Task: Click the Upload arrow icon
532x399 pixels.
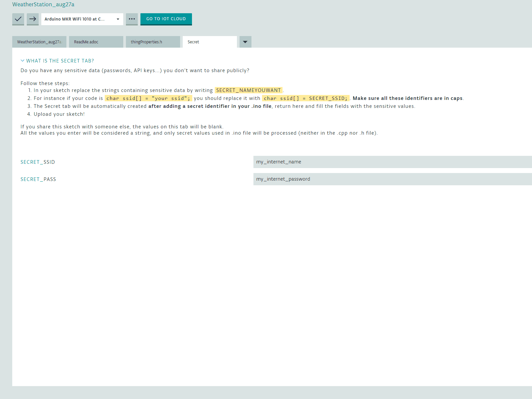Action: pos(33,19)
